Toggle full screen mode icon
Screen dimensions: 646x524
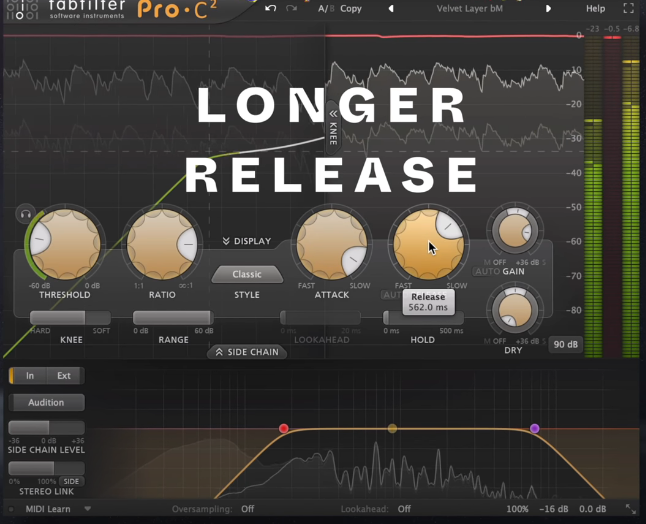pyautogui.click(x=628, y=8)
